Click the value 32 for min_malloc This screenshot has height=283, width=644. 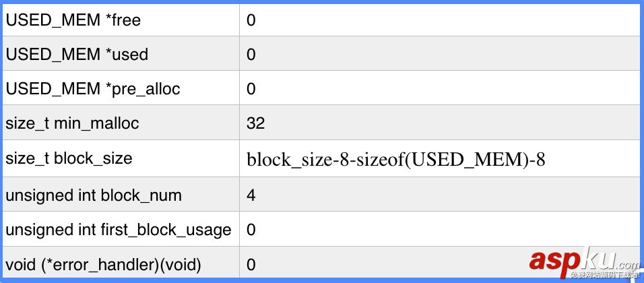point(256,123)
